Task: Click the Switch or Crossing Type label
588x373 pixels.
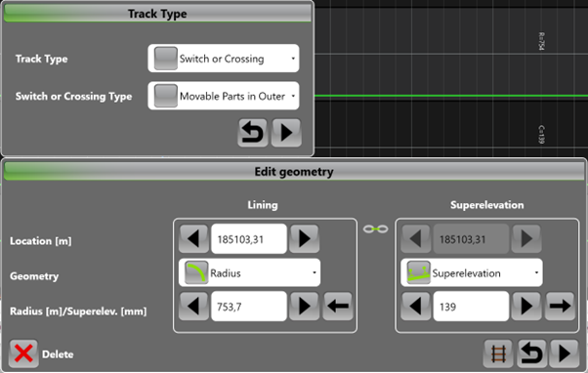Action: pyautogui.click(x=73, y=97)
